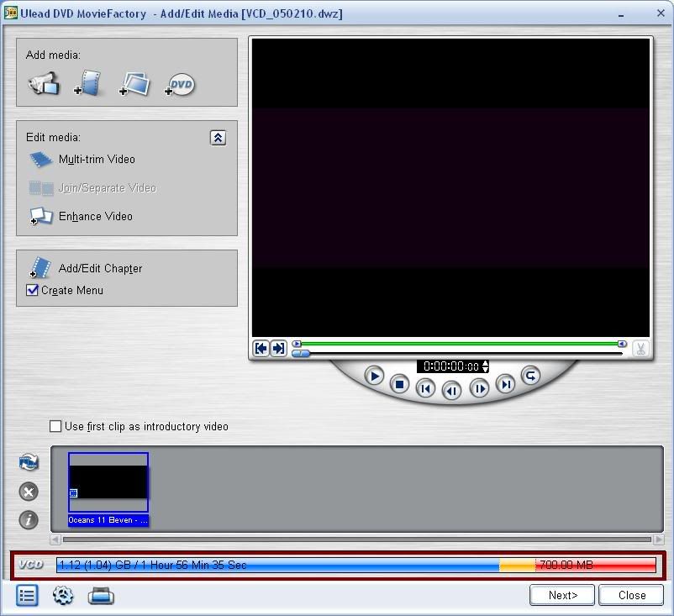The width and height of the screenshot is (674, 616).
Task: Click the timecode stepper arrows
Action: [x=485, y=366]
